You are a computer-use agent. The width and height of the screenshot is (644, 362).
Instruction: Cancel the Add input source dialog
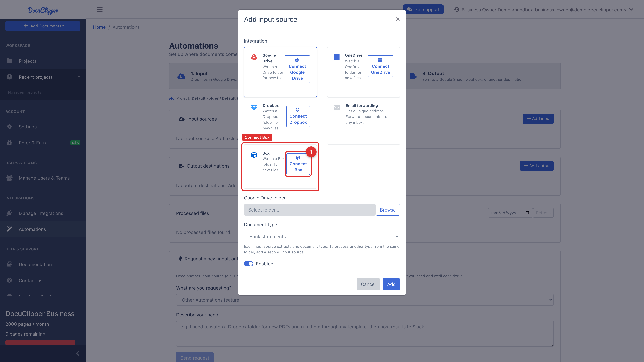pos(368,284)
